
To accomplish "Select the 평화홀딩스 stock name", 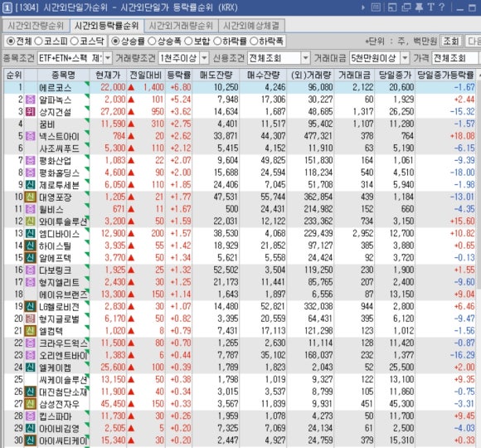I will (x=59, y=173).
